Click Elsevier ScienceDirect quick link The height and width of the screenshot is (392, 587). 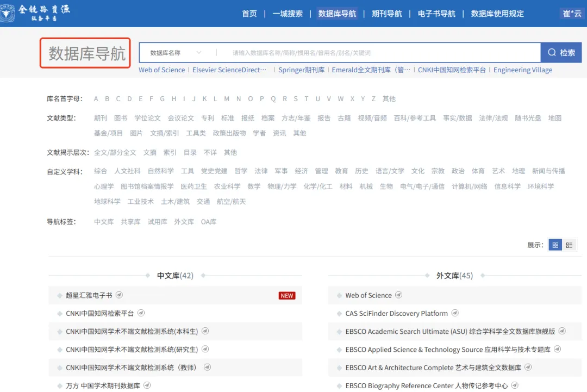[x=229, y=70]
